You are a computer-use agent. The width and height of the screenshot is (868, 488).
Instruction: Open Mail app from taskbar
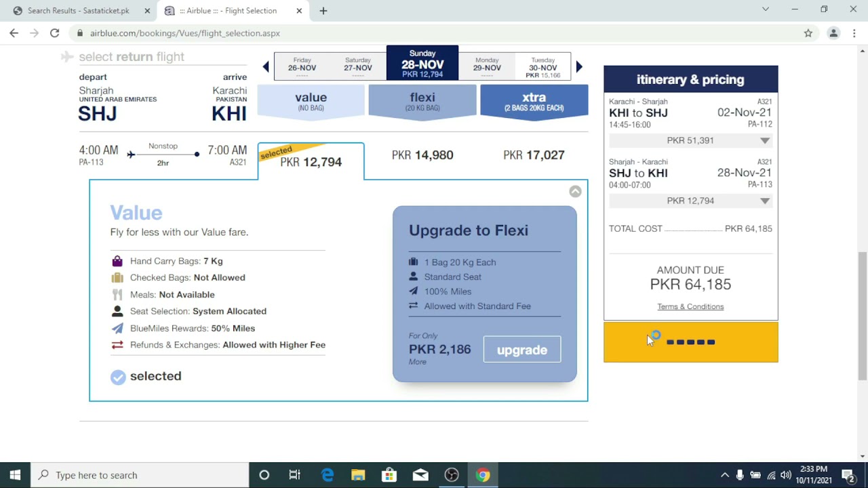[x=420, y=475]
